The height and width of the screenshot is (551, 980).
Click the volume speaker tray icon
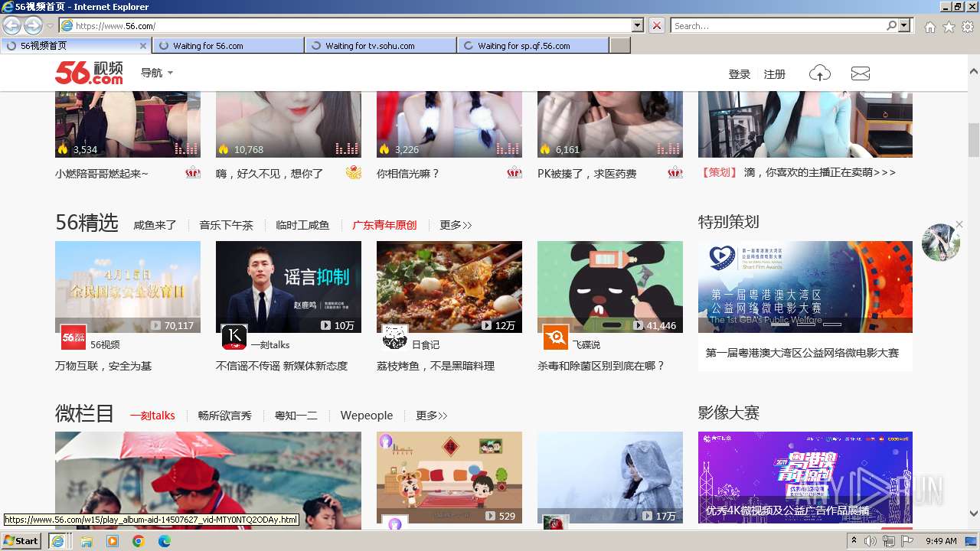pos(871,541)
